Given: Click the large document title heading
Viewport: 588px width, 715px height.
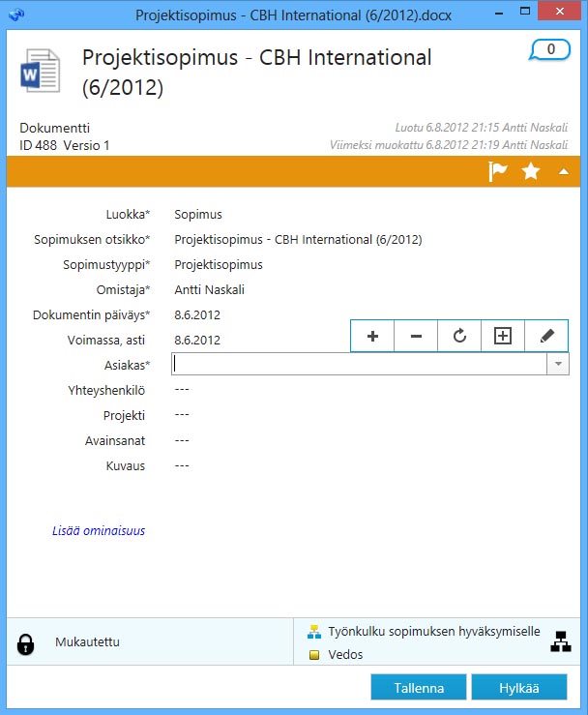Looking at the screenshot, I should click(256, 73).
